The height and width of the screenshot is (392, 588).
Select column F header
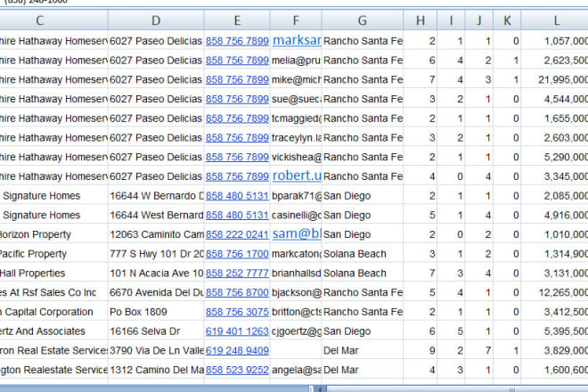coord(296,20)
